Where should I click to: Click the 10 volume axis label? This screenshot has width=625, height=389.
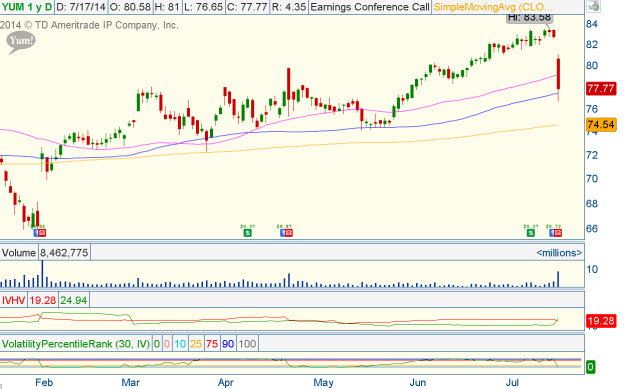tap(592, 269)
